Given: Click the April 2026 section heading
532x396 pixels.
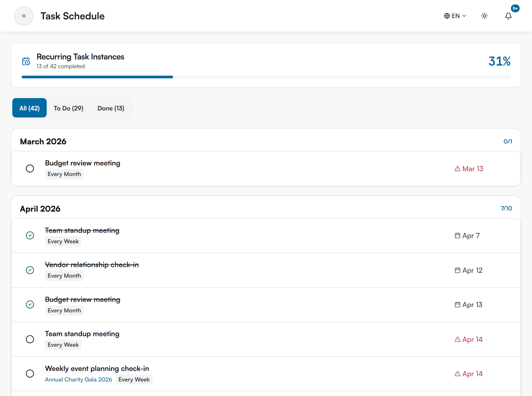Looking at the screenshot, I should [40, 209].
